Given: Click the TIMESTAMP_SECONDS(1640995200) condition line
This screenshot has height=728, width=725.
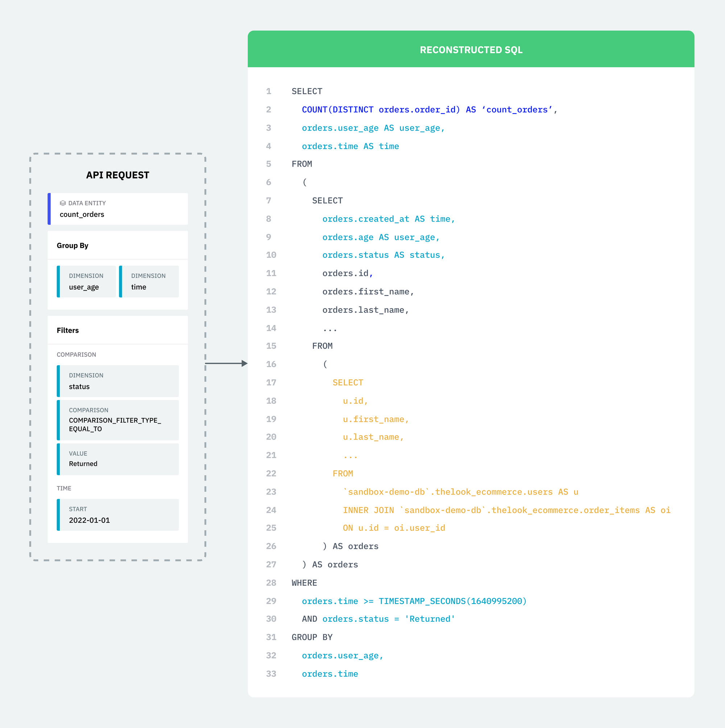Looking at the screenshot, I should tap(414, 601).
